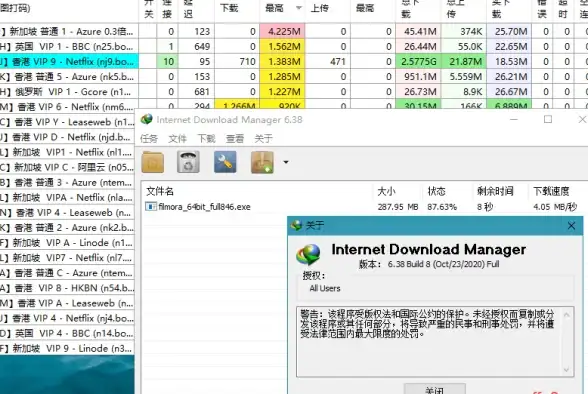Viewport: 588px width, 394px height.
Task: Sort by 状态 column header
Action: (x=436, y=191)
